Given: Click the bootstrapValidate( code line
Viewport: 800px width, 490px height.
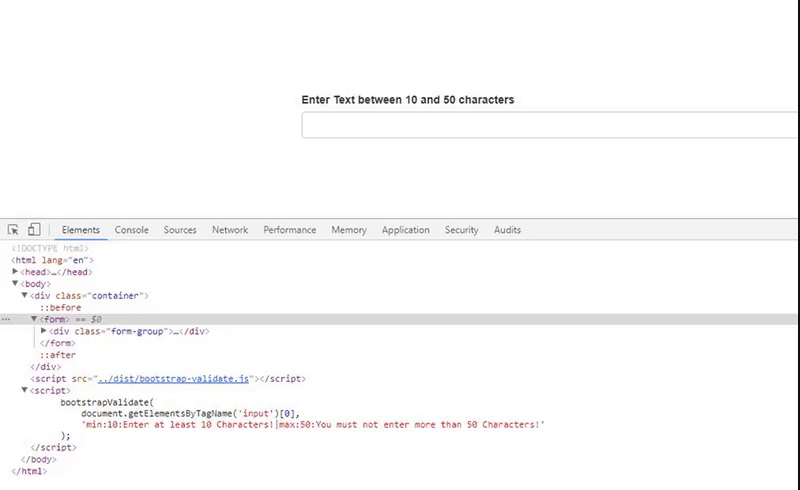Looking at the screenshot, I should (x=107, y=402).
